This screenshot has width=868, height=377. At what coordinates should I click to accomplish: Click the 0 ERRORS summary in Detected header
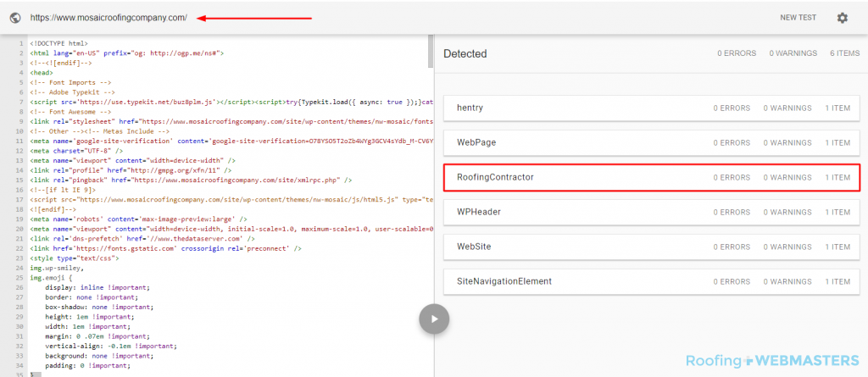[737, 53]
